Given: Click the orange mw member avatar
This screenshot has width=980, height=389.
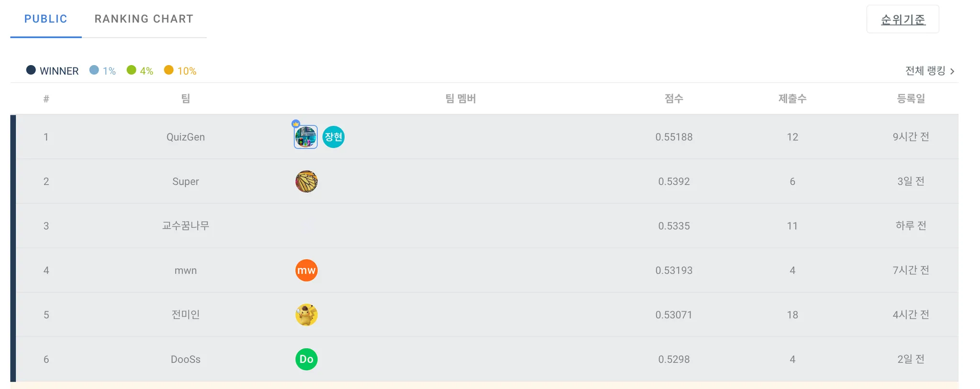Looking at the screenshot, I should point(306,270).
